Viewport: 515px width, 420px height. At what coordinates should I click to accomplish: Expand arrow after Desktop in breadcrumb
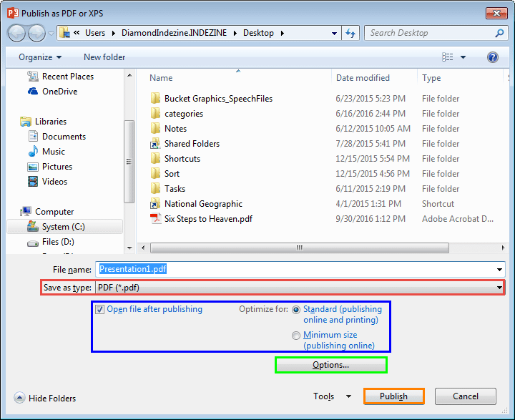(x=283, y=33)
